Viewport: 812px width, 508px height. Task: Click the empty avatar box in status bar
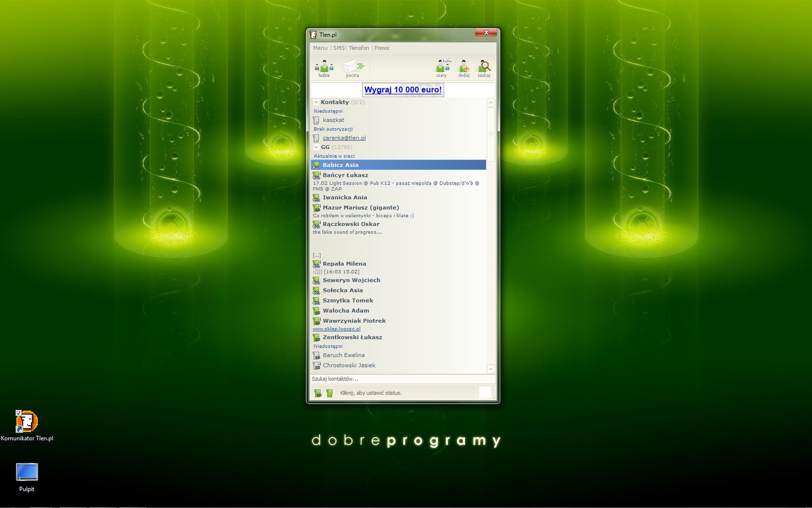[x=485, y=392]
